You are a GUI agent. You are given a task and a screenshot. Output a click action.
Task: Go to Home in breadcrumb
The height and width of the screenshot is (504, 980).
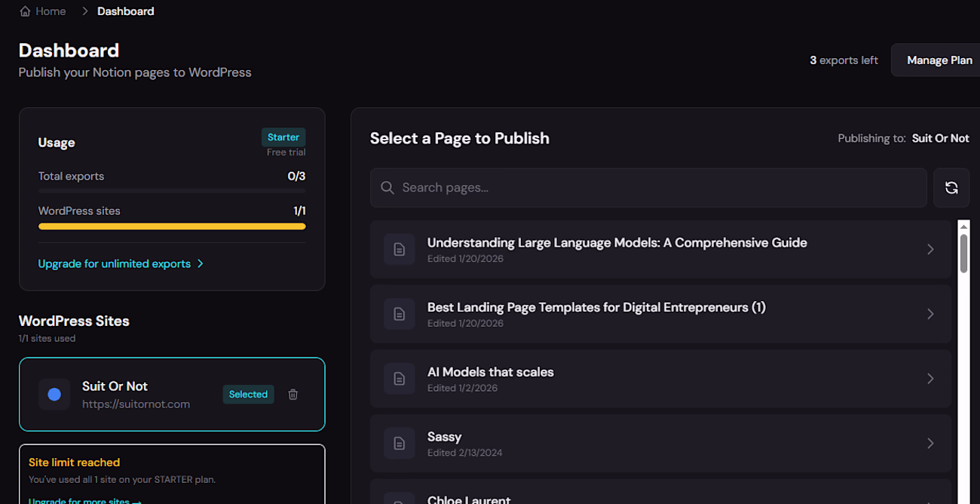coord(51,11)
